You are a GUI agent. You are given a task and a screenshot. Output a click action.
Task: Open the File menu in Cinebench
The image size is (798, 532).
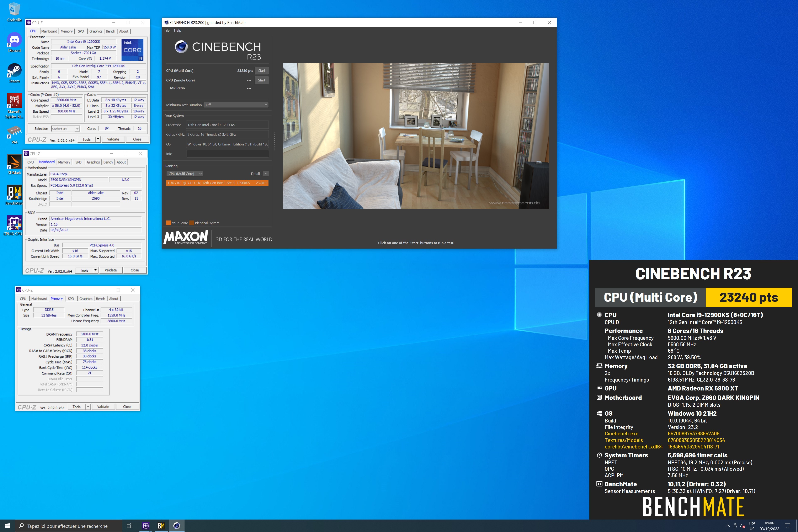[167, 31]
